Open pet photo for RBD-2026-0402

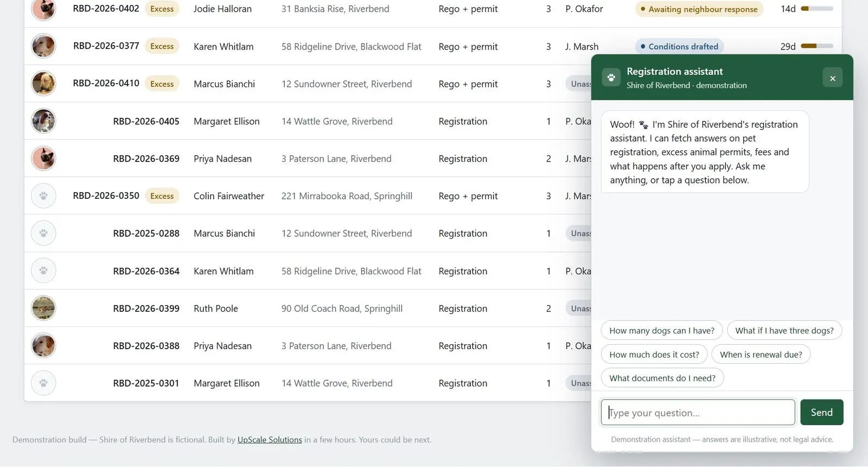[43, 9]
